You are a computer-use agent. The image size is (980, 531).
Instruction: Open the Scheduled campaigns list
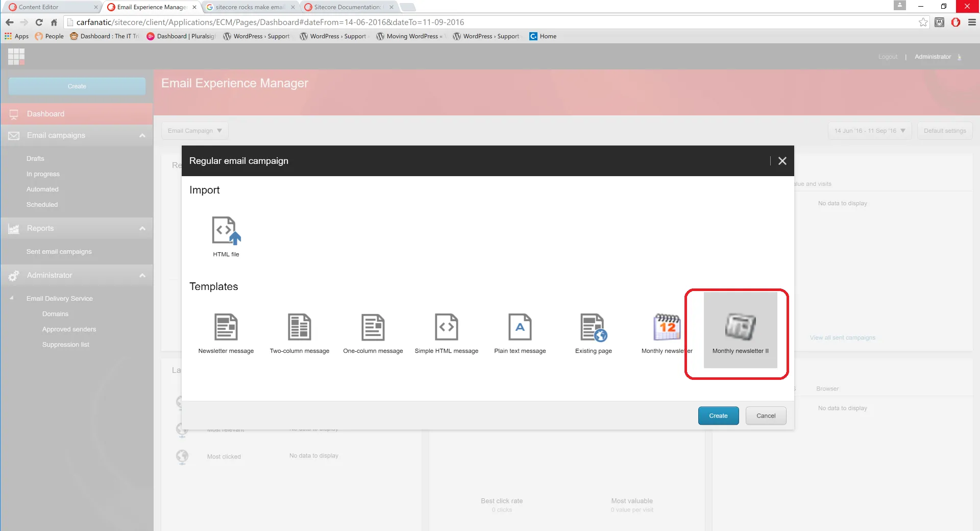pos(42,205)
